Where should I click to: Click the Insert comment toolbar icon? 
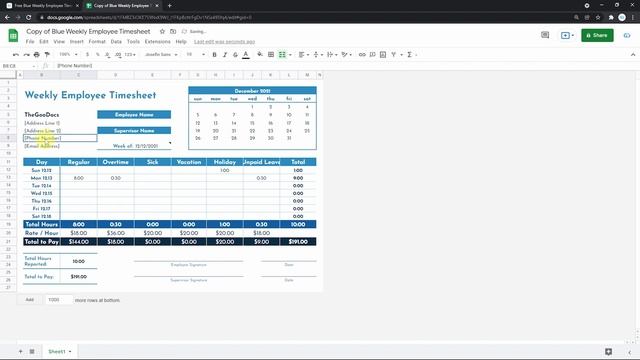372,55
